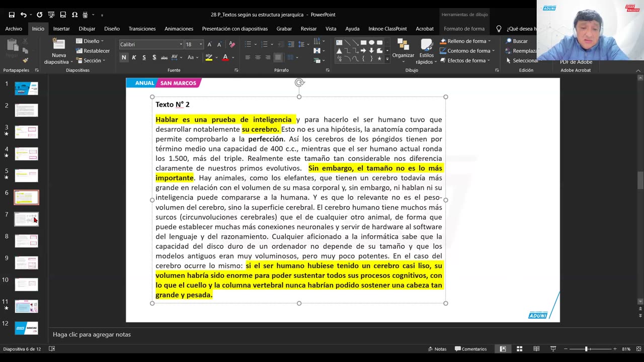Toggle Bold (N) formatting
This screenshot has height=362, width=644.
[x=124, y=57]
